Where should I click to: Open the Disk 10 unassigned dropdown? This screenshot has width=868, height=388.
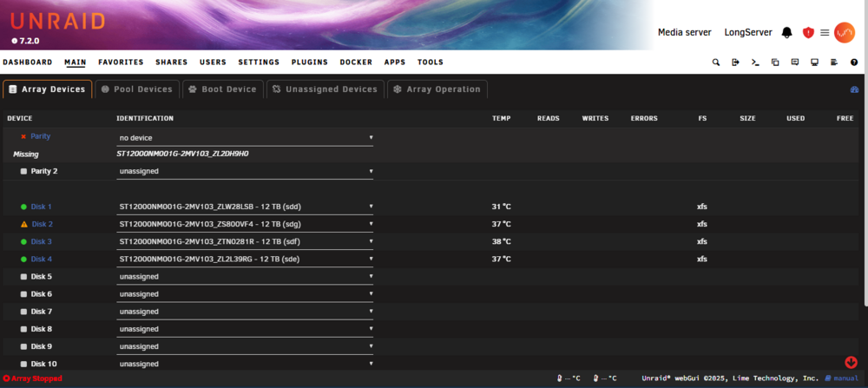coord(245,365)
